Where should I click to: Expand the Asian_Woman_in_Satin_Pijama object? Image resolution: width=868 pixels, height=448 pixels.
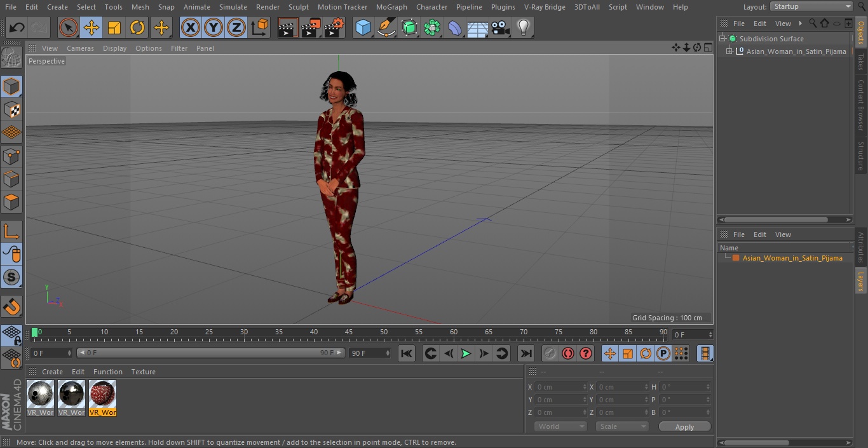tap(729, 51)
